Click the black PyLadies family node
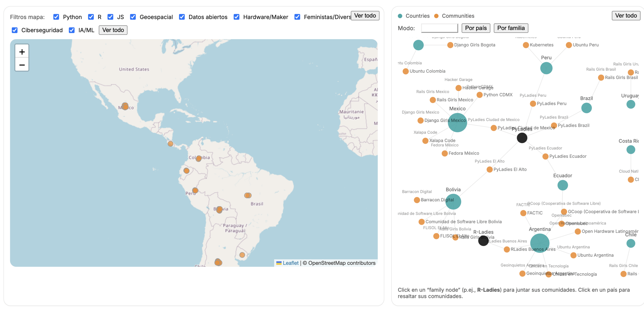644x309 pixels. 522,138
